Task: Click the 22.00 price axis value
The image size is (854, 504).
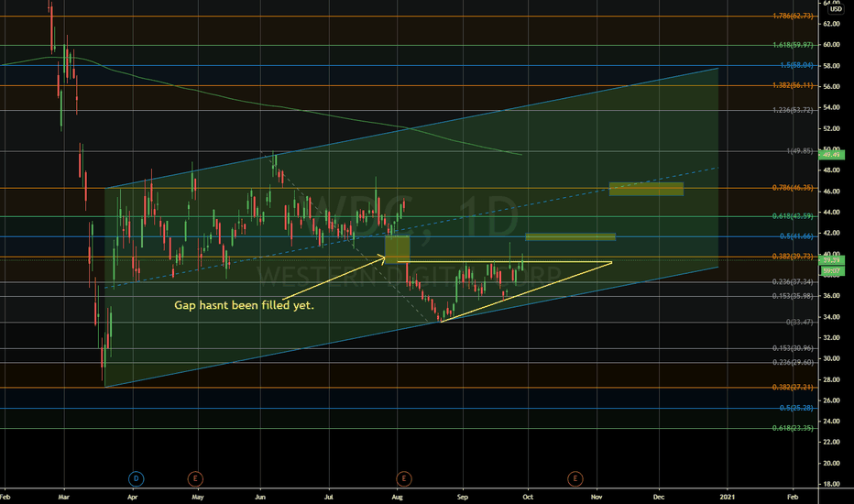Action: click(x=831, y=443)
